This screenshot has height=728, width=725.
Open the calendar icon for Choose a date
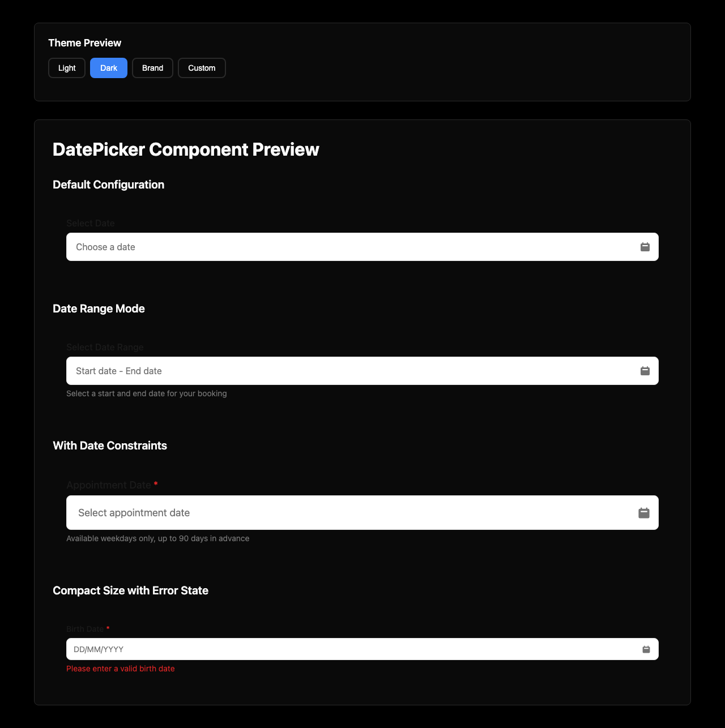click(x=645, y=247)
